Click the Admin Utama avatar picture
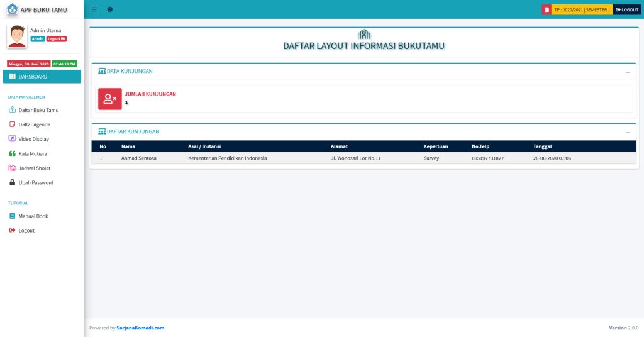 [x=17, y=36]
